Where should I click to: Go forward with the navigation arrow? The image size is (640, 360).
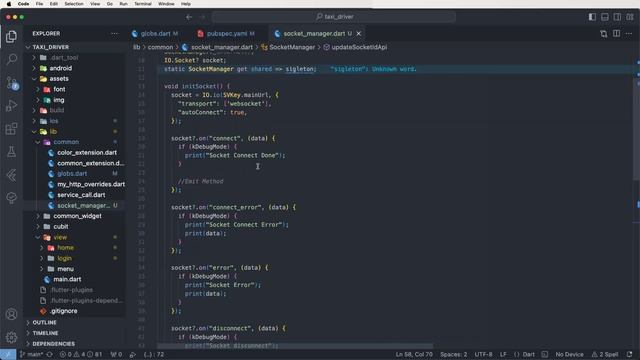[202, 17]
